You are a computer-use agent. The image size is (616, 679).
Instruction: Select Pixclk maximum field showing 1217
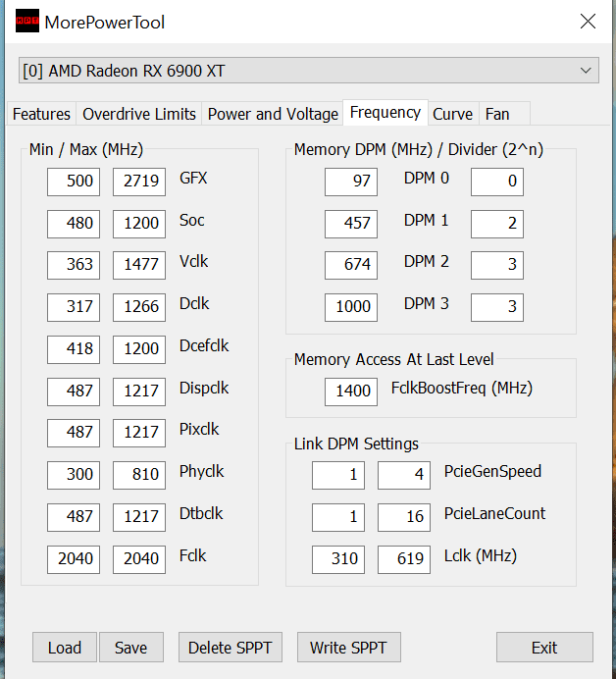click(139, 433)
